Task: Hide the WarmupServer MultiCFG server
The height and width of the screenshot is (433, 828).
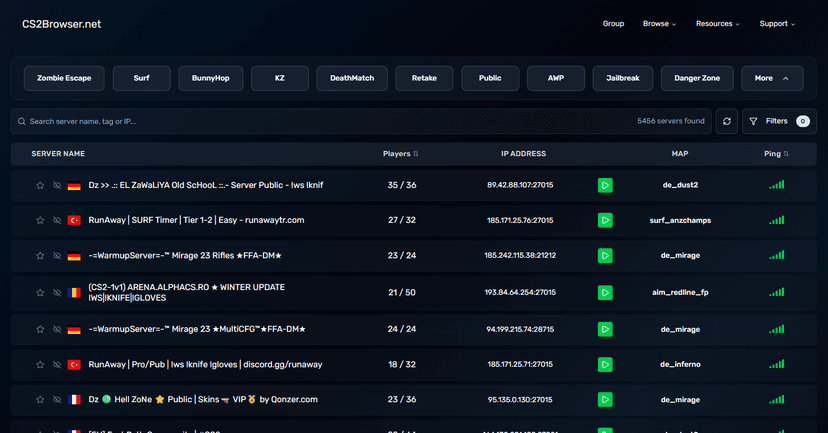Action: coord(57,330)
